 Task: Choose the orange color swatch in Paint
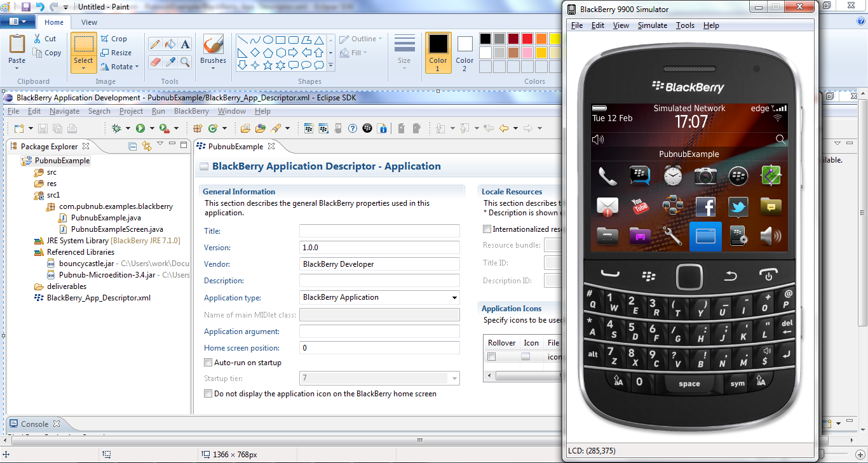click(x=541, y=39)
